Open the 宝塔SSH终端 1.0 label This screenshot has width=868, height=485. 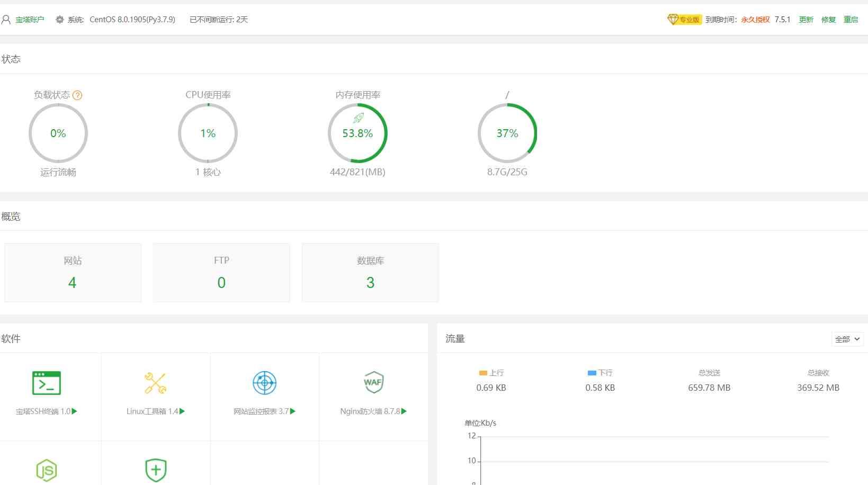click(x=43, y=411)
